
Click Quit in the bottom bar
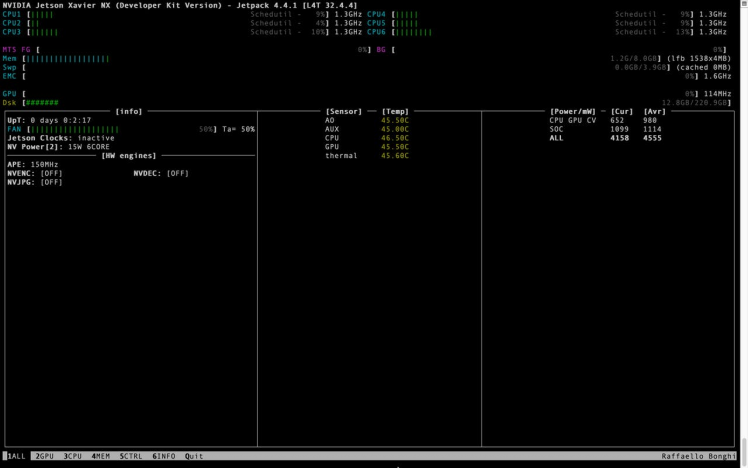click(194, 456)
